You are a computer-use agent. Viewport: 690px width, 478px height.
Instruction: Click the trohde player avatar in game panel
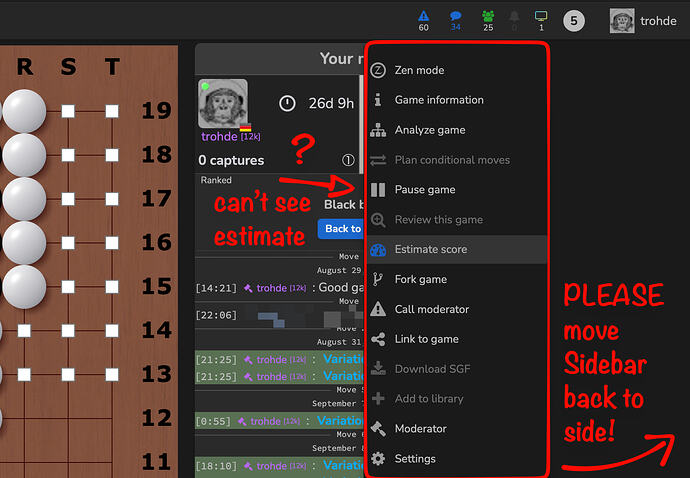point(223,103)
